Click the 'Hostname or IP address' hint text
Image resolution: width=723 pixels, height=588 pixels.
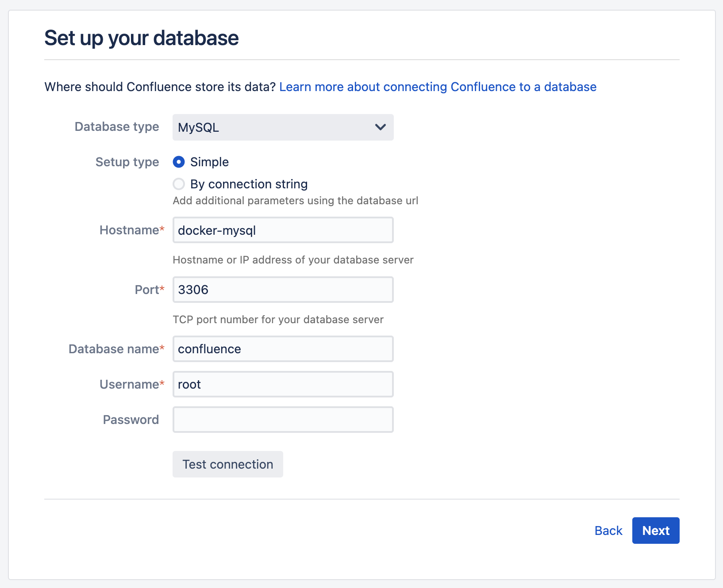click(x=293, y=260)
